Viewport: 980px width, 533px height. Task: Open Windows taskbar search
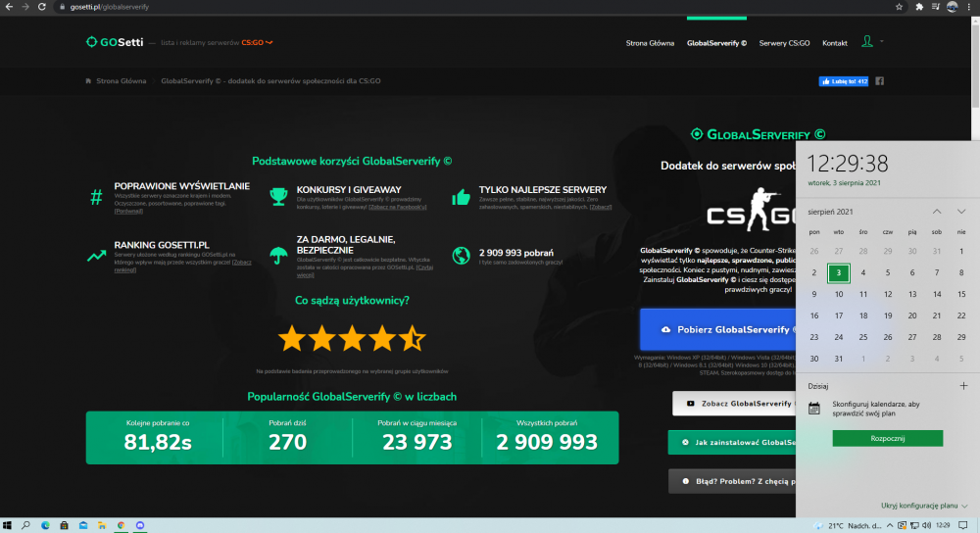click(25, 525)
